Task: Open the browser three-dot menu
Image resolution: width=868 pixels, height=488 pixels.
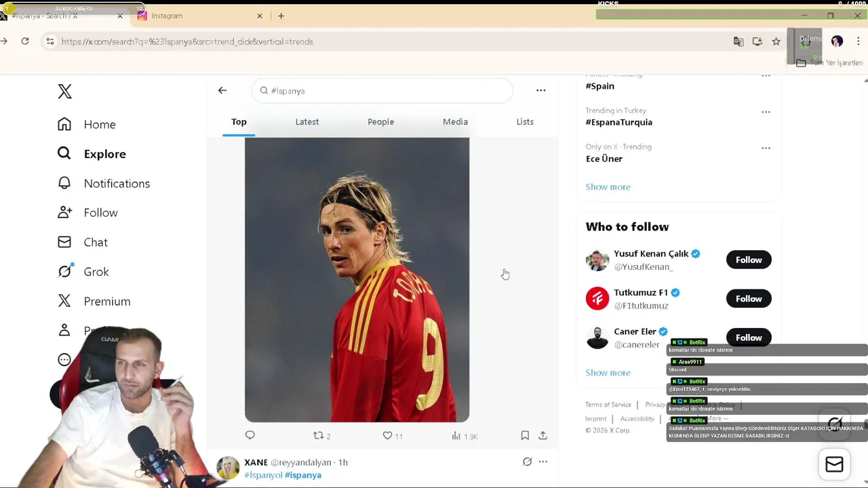Action: (x=858, y=41)
